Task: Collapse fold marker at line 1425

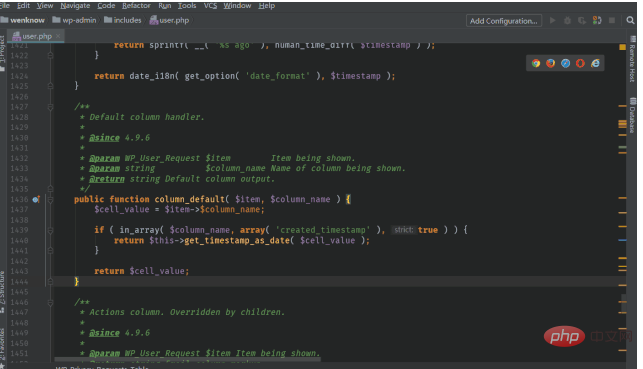Action: click(x=50, y=86)
